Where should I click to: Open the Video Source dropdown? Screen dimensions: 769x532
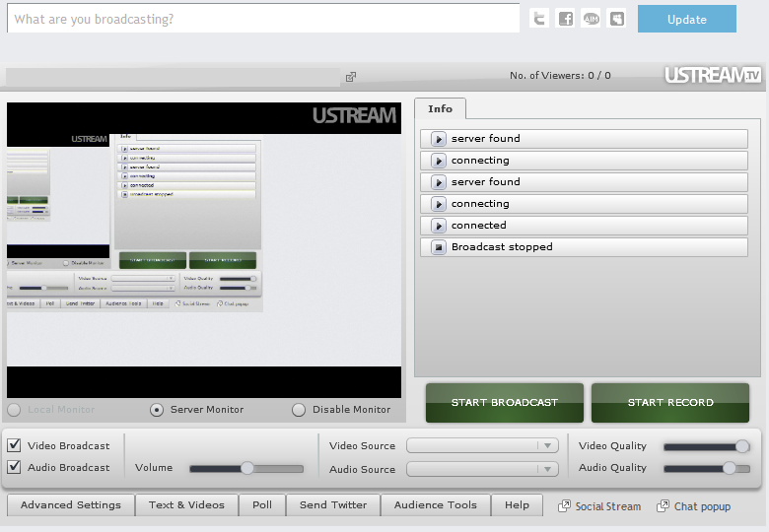(x=482, y=445)
